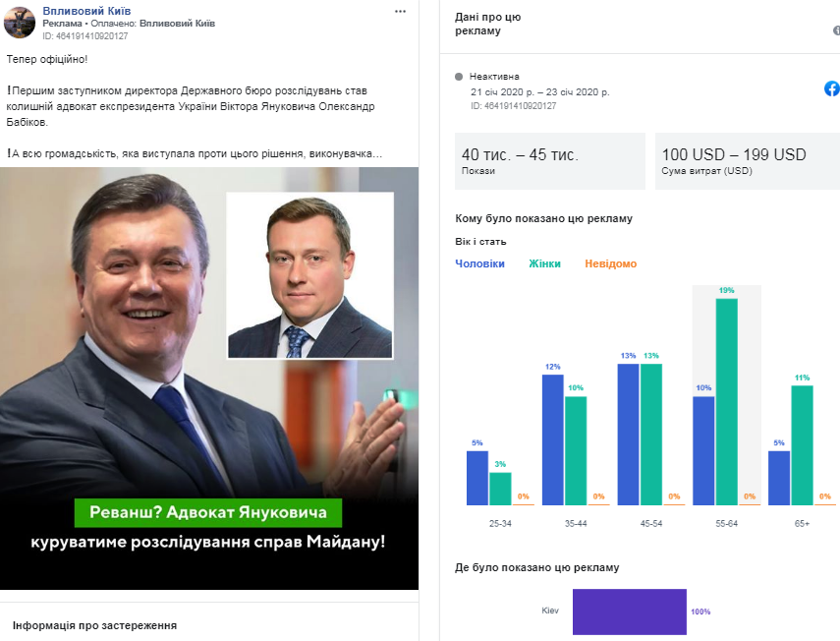The image size is (840, 641).
Task: Click the 19% women bar for 55-64
Action: click(727, 401)
